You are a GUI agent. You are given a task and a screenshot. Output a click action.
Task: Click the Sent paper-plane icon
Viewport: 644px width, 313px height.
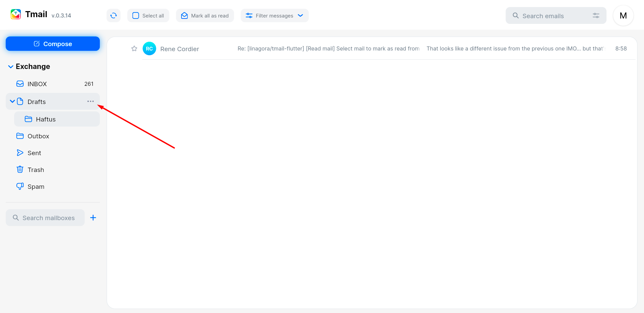coord(20,152)
